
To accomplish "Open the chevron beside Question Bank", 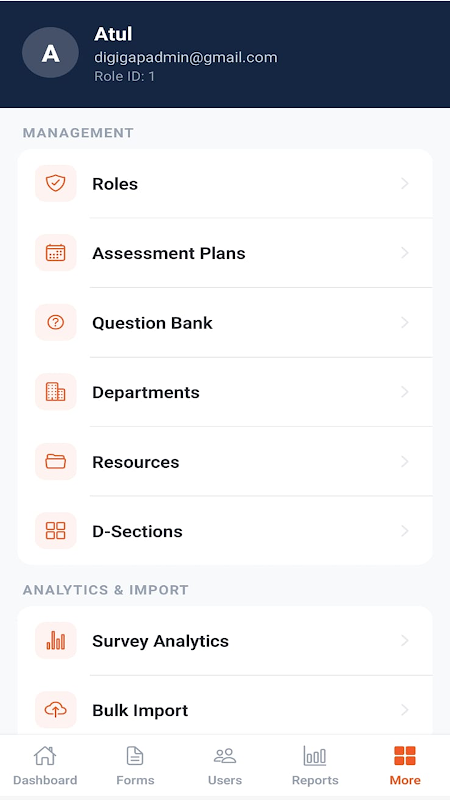I will (x=405, y=322).
